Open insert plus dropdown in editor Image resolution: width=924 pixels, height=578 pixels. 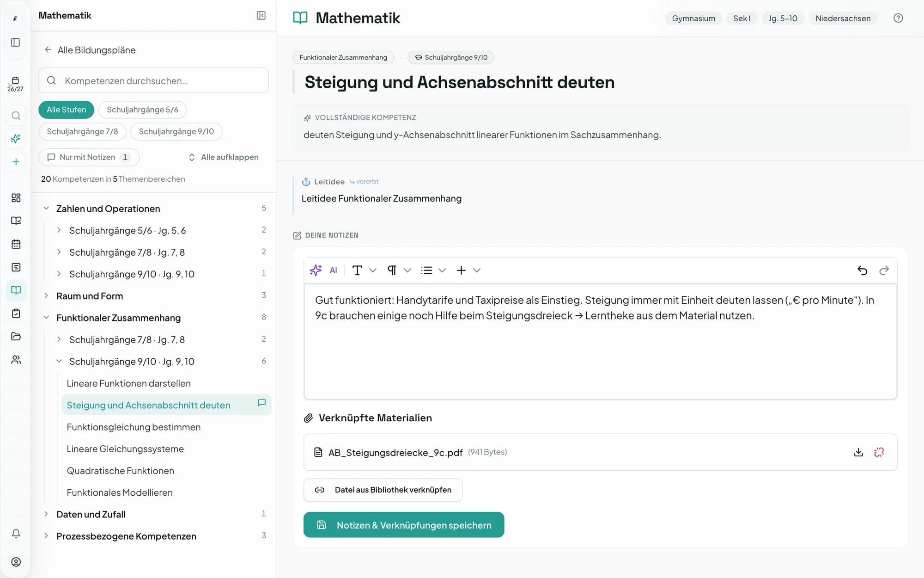click(468, 270)
